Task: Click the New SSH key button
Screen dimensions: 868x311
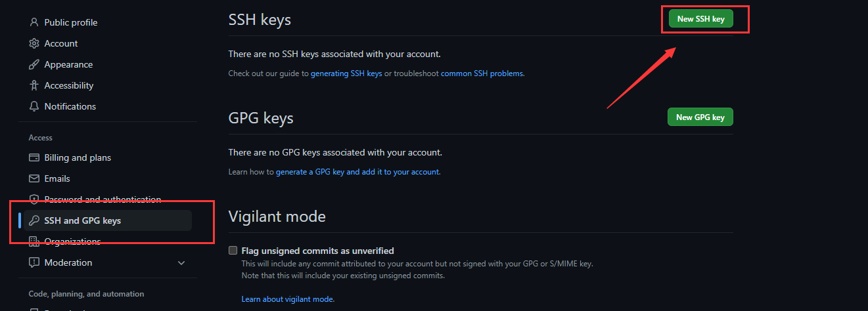Action: (x=700, y=19)
